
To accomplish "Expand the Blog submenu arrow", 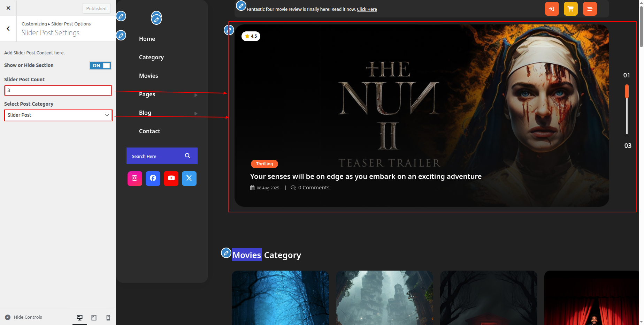I will 196,113.
